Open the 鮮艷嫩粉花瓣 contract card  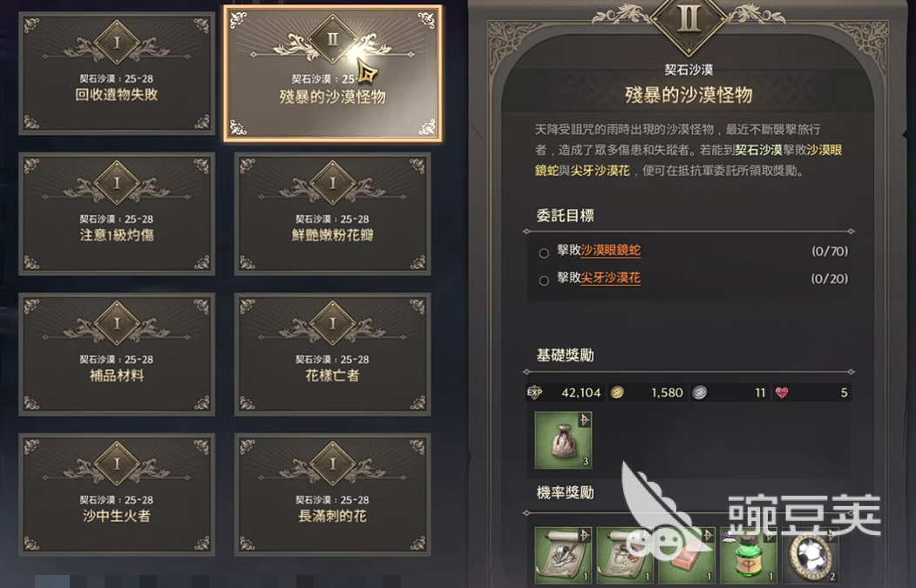(x=332, y=213)
